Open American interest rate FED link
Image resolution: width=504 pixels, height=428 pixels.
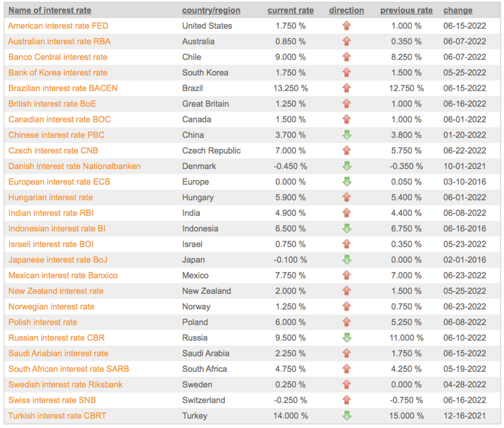[58, 25]
